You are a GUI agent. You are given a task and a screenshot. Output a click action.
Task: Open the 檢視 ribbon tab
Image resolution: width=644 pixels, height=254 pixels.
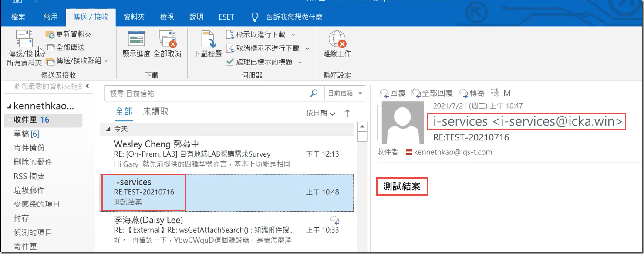coord(167,17)
